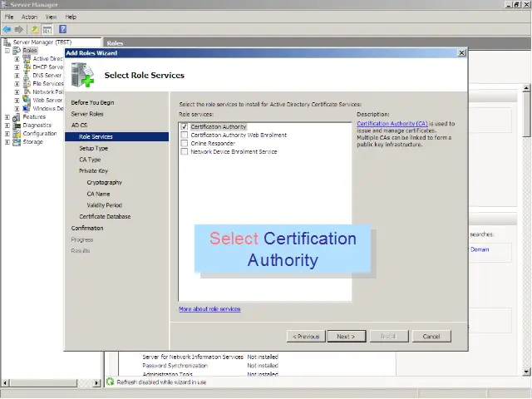
Task: Cancel the Add Roles Wizard
Action: pos(431,336)
